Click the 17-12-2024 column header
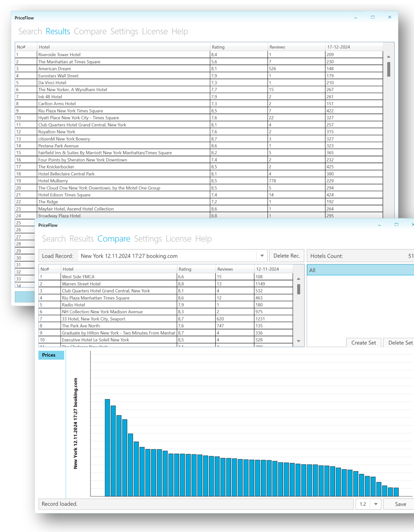414x532 pixels. coord(354,47)
